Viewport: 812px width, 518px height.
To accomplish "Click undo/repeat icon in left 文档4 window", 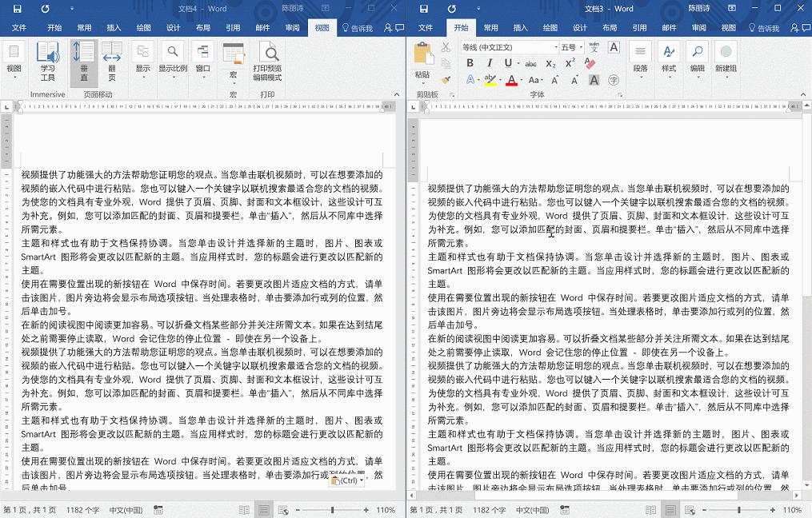I will pos(45,9).
